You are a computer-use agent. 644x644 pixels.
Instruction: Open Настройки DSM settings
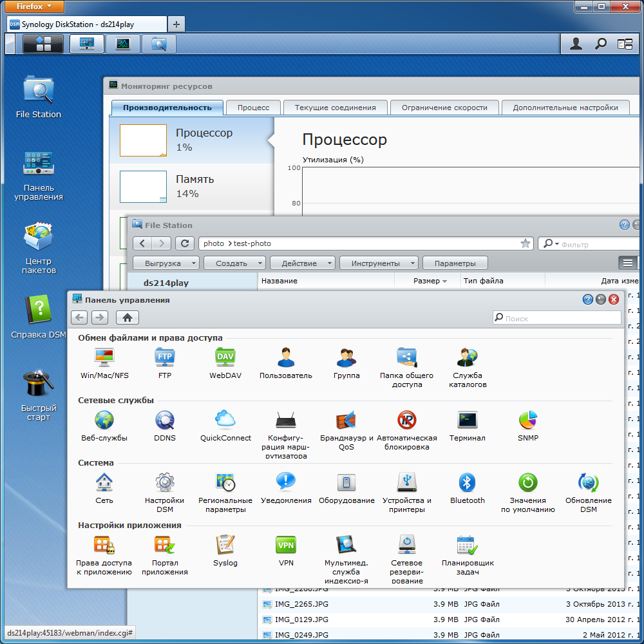[165, 493]
